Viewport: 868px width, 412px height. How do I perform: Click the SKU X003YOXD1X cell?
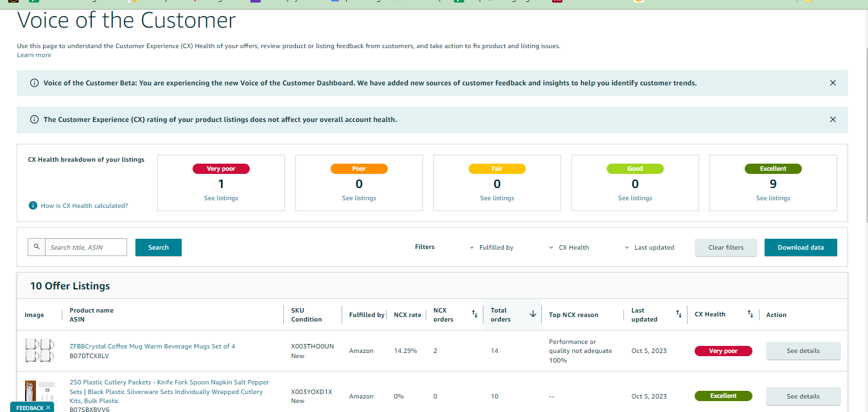(311, 391)
